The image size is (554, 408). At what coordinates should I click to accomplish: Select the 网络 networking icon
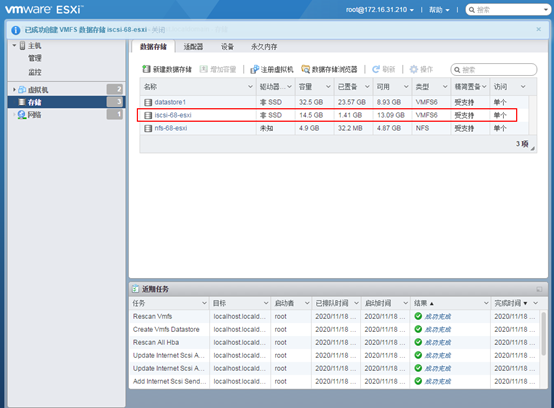22,114
